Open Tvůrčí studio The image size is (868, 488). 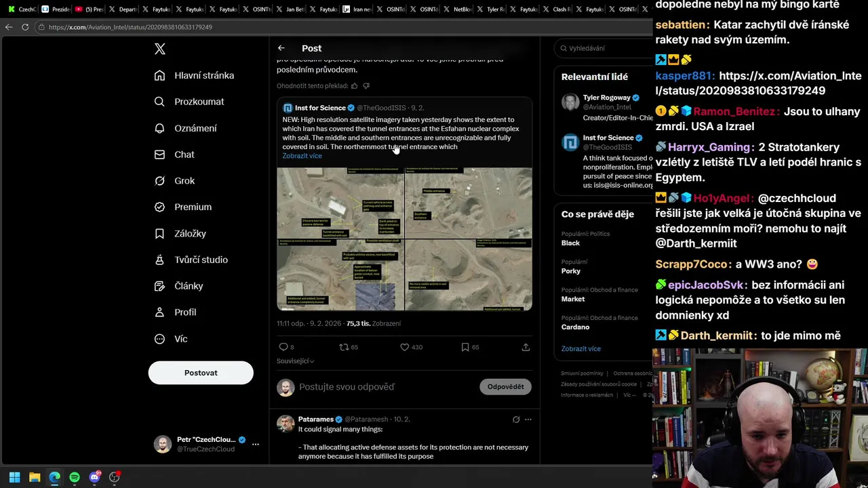191,260
